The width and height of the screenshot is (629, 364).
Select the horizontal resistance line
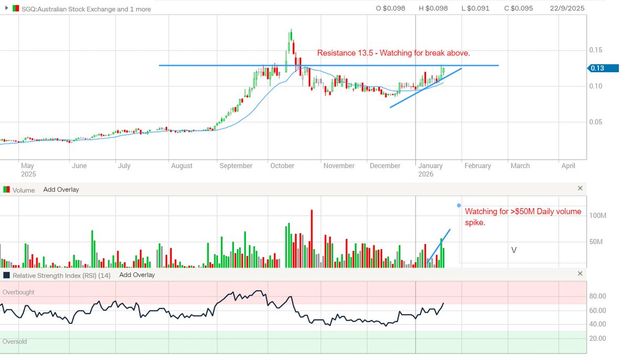pyautogui.click(x=329, y=65)
